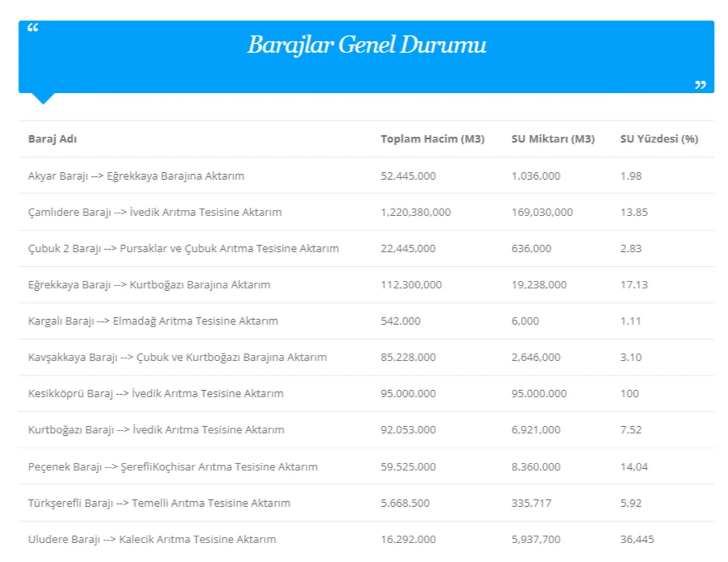Viewport: 728px width, 562px height.
Task: Click the SU Miktarı (M3) column header
Action: point(553,139)
